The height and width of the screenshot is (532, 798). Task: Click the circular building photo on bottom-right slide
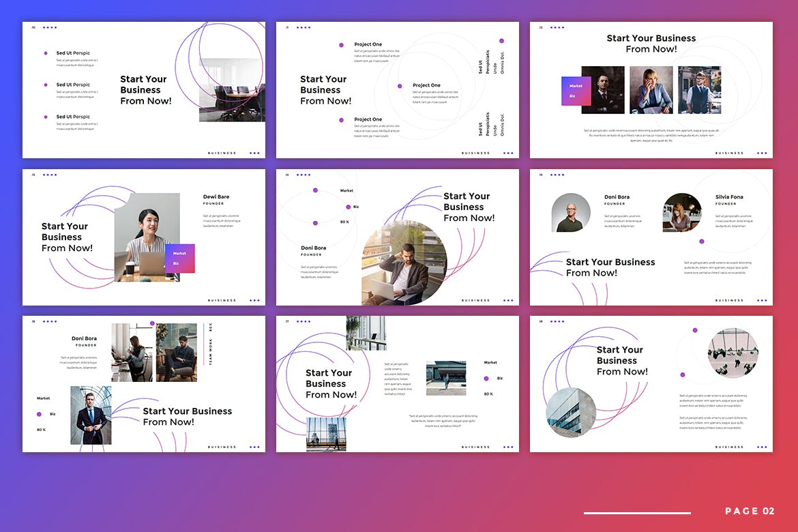pos(570,413)
